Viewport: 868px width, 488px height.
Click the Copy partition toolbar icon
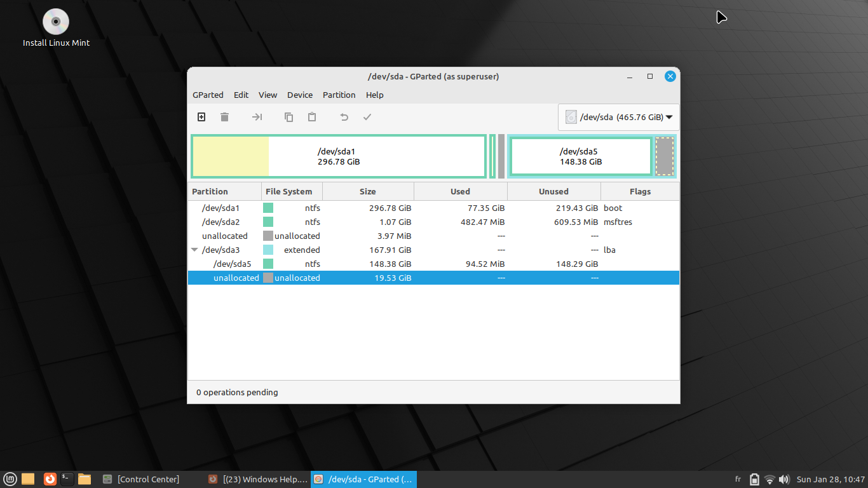coord(288,117)
